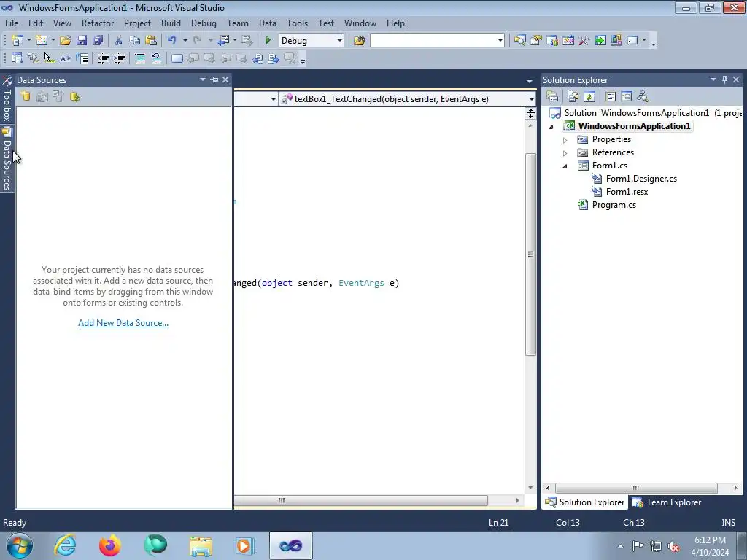Screen dimensions: 747x560
Task: Click Add New Data Source toolbar icon
Action: [x=26, y=97]
